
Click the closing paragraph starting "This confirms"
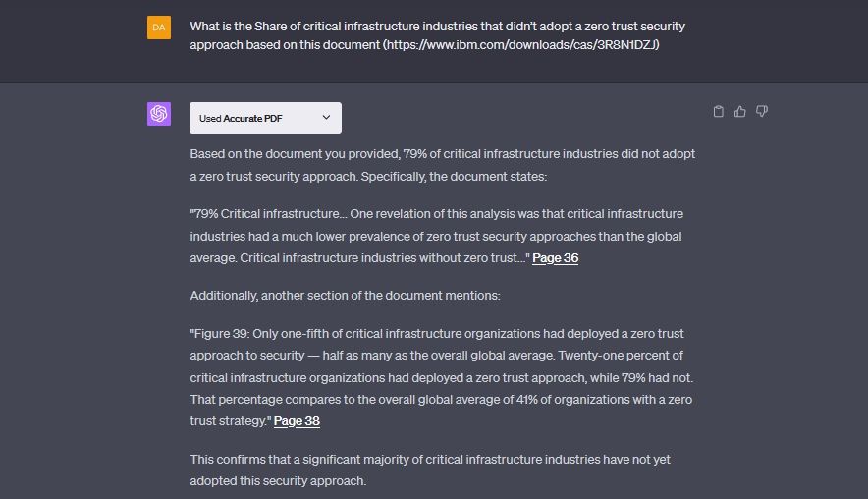[430, 470]
